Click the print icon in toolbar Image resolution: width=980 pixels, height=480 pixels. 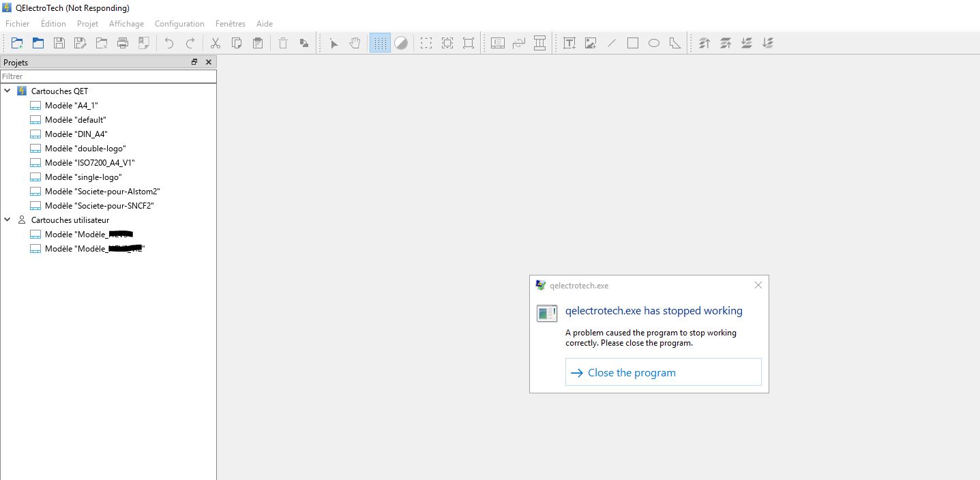123,43
